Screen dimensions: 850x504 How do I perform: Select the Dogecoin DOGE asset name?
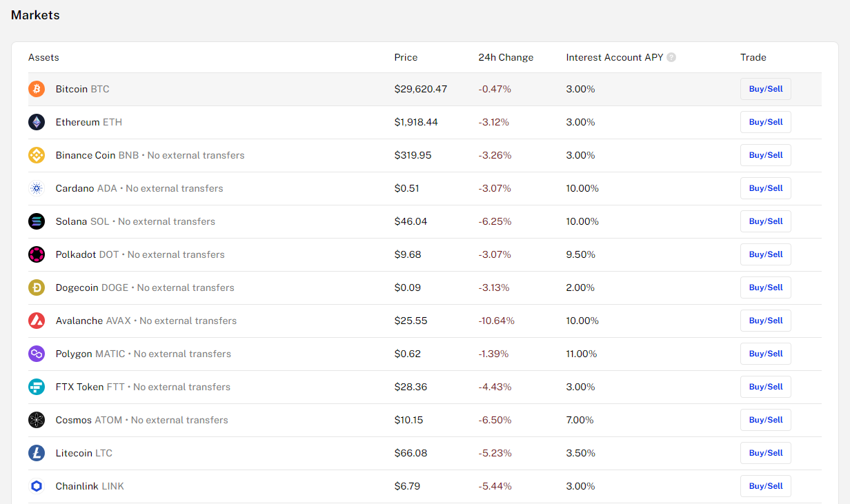coord(92,288)
